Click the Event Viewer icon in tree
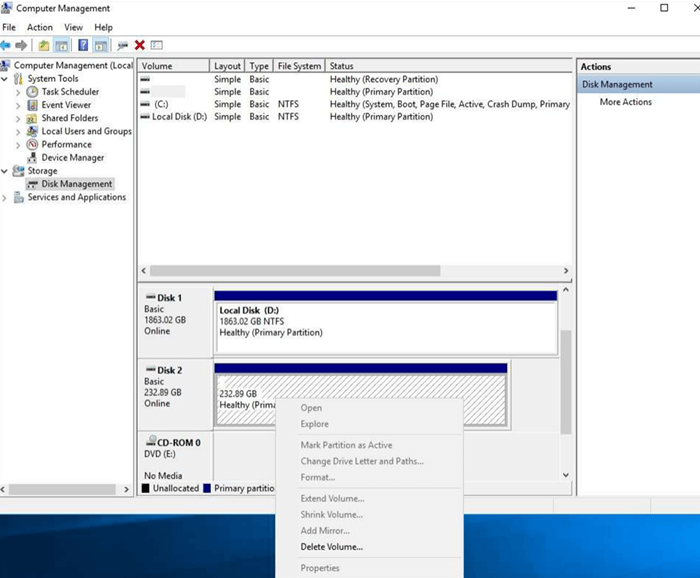Screen dimensions: 700x578 click(x=33, y=105)
